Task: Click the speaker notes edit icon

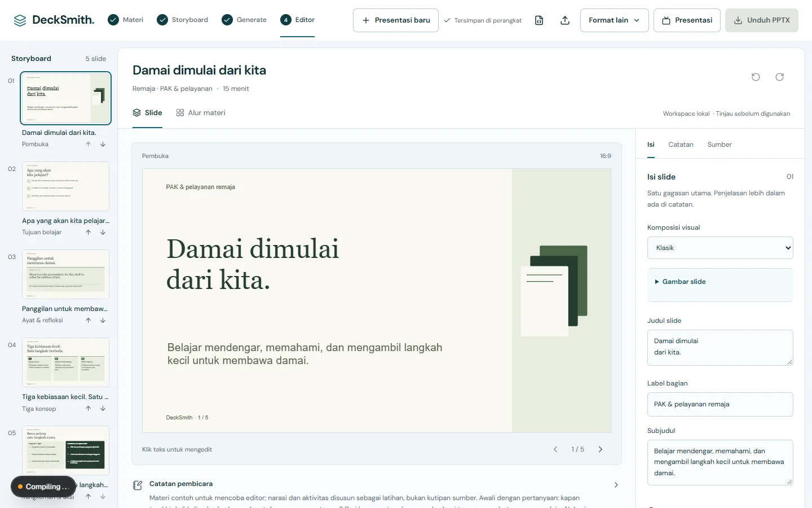Action: coord(137,485)
